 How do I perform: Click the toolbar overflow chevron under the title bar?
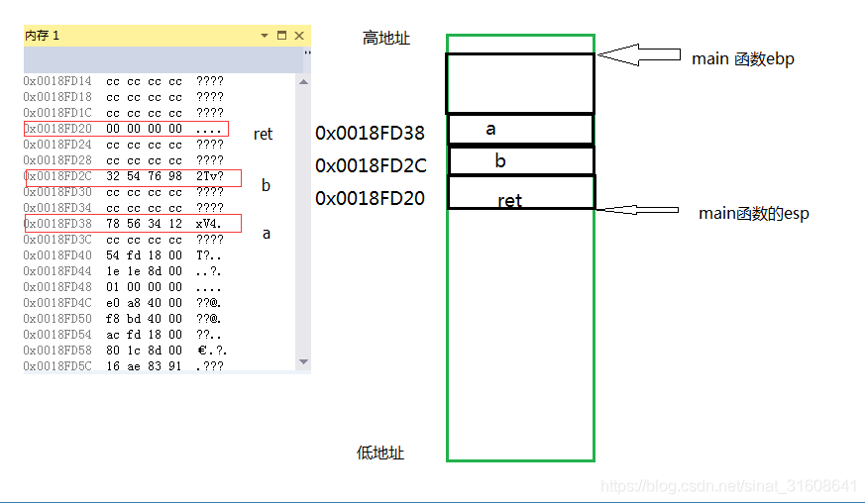point(307,52)
